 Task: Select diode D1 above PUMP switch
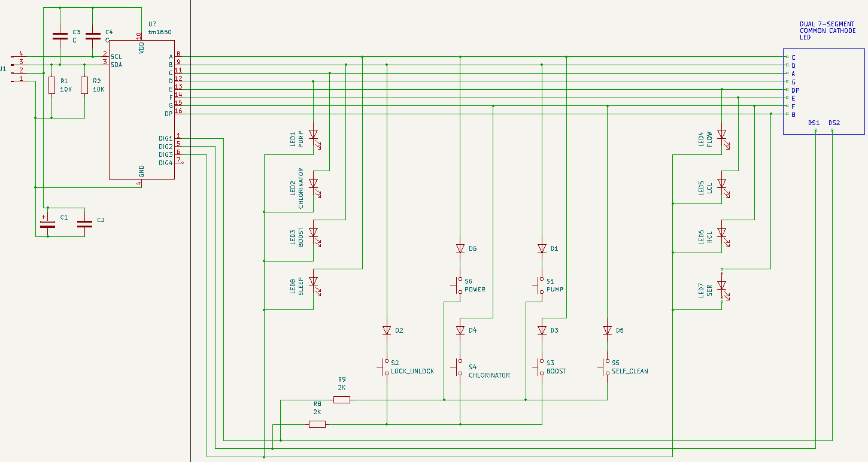(542, 248)
